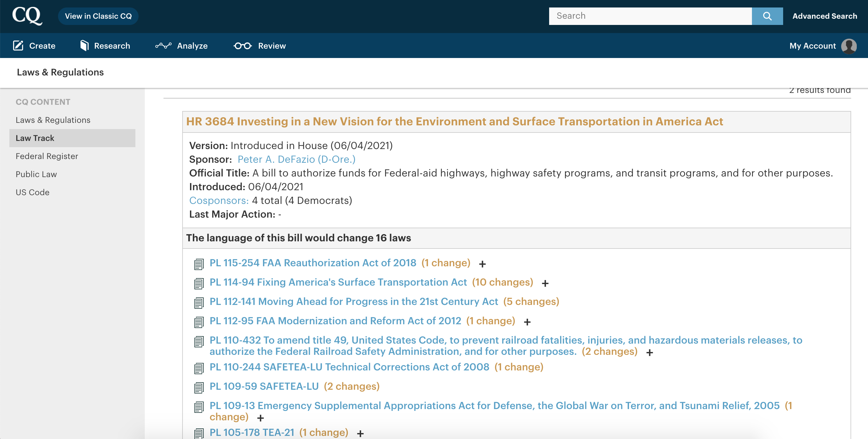Image resolution: width=868 pixels, height=439 pixels.
Task: Click document icon beside PL 110-244
Action: coord(199,368)
